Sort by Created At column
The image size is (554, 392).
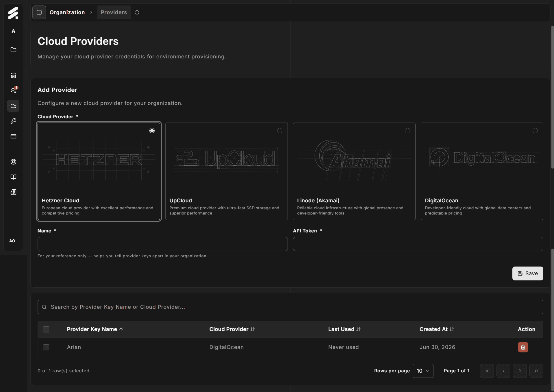[x=437, y=329]
